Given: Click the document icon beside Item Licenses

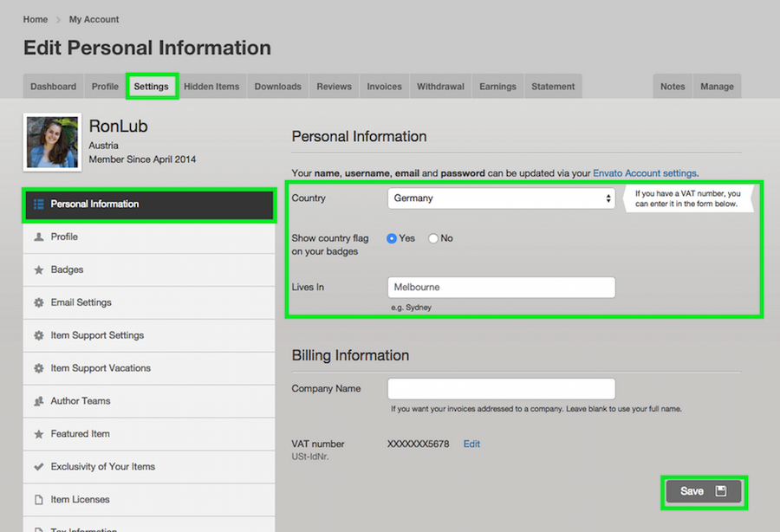Looking at the screenshot, I should pos(38,500).
